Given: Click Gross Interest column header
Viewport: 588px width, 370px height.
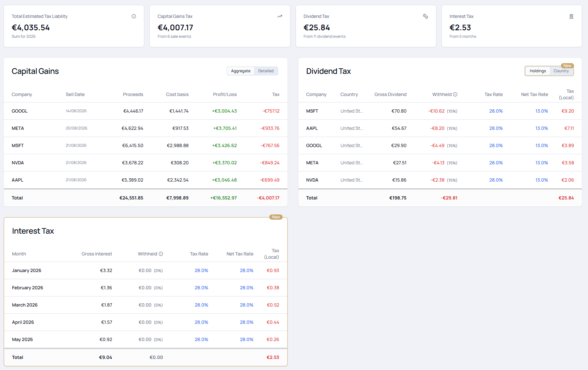Looking at the screenshot, I should [97, 254].
